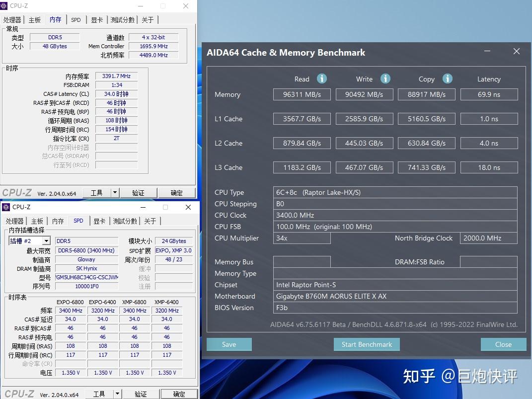
Task: Click 指令比率 value 2T
Action: pyautogui.click(x=116, y=138)
